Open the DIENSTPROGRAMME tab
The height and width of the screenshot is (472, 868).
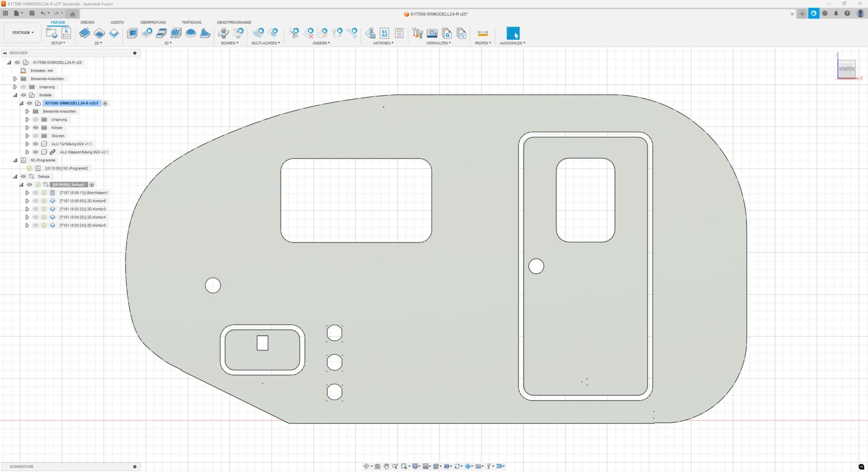point(234,22)
